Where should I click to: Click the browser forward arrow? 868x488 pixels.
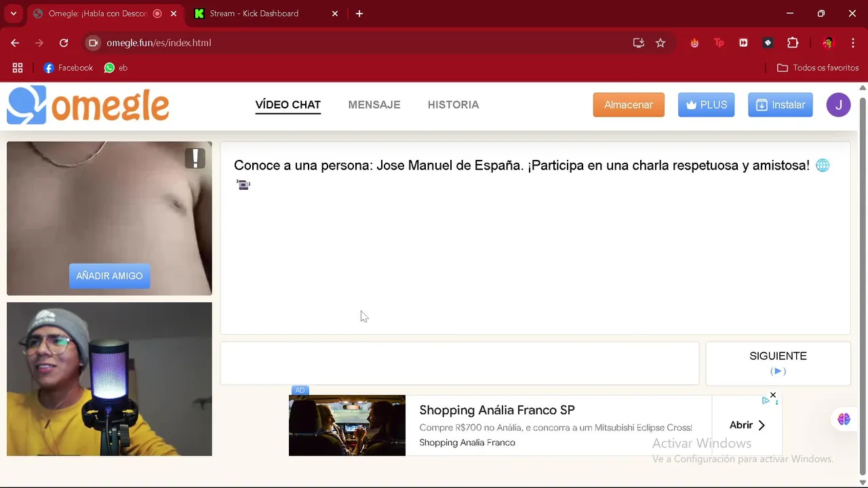pyautogui.click(x=39, y=43)
